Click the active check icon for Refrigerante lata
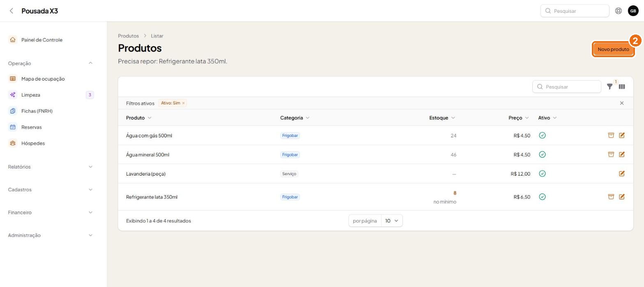Image resolution: width=644 pixels, height=287 pixels. (542, 197)
